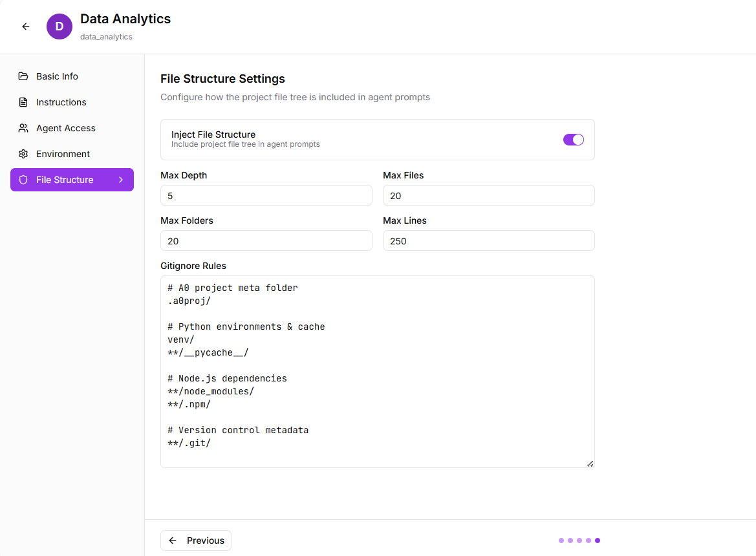Select the last step indicator dot

pos(598,540)
